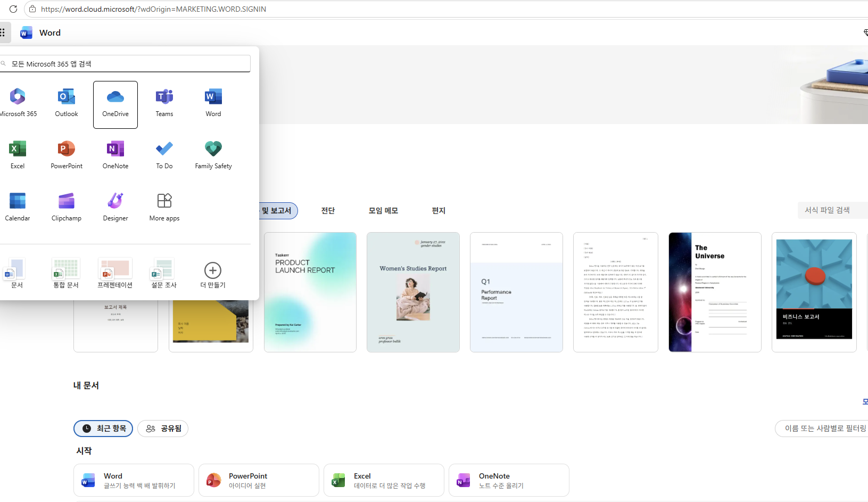Launch Excel from the app launcher
Viewport: 868px width, 502px height.
[x=18, y=155]
